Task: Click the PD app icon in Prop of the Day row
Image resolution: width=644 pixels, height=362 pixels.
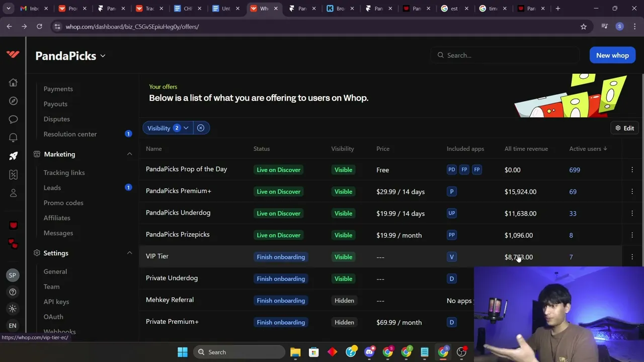Action: point(451,170)
